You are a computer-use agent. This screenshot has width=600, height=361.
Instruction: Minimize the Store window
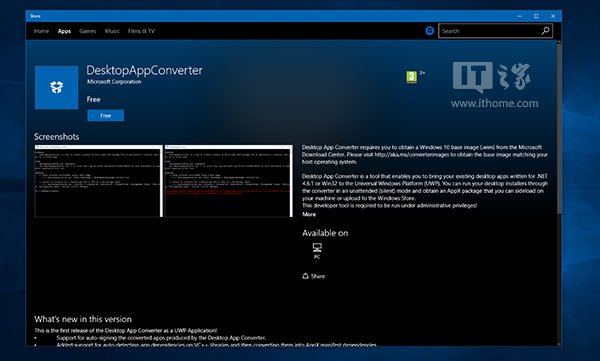point(519,16)
